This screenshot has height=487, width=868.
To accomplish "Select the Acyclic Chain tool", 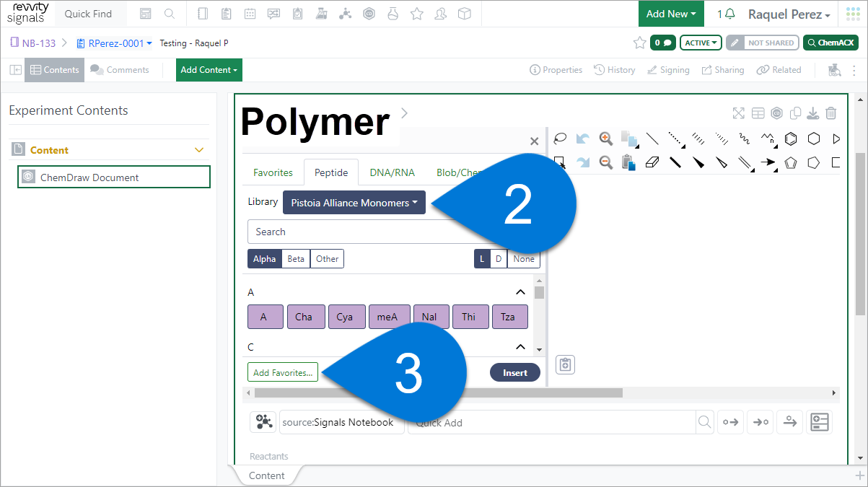I will coord(768,139).
